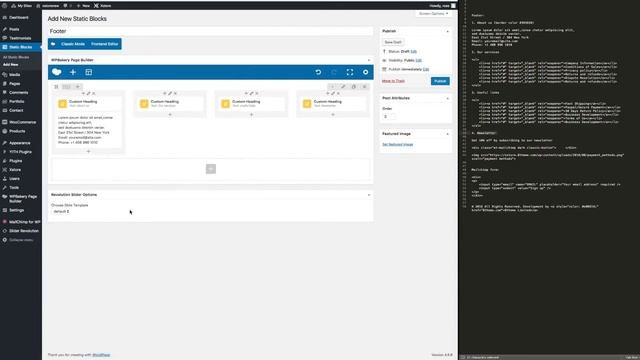The height and width of the screenshot is (360, 640).
Task: Add element at bottom of fourth column
Action: coord(333,115)
